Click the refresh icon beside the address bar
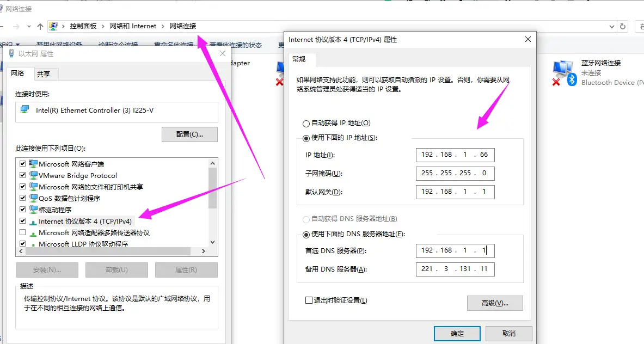 (x=622, y=26)
